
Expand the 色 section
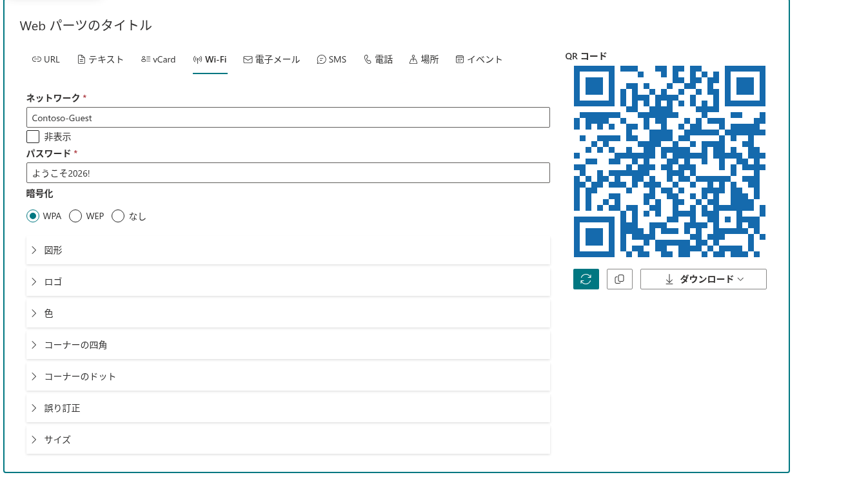(288, 313)
